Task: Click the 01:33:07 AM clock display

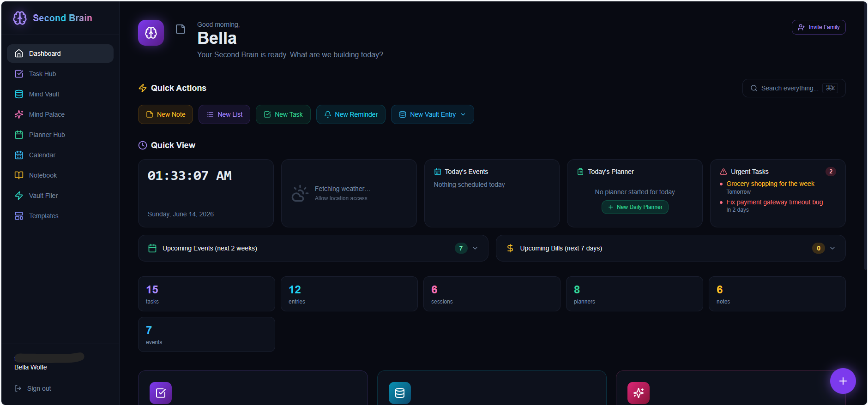Action: (190, 176)
